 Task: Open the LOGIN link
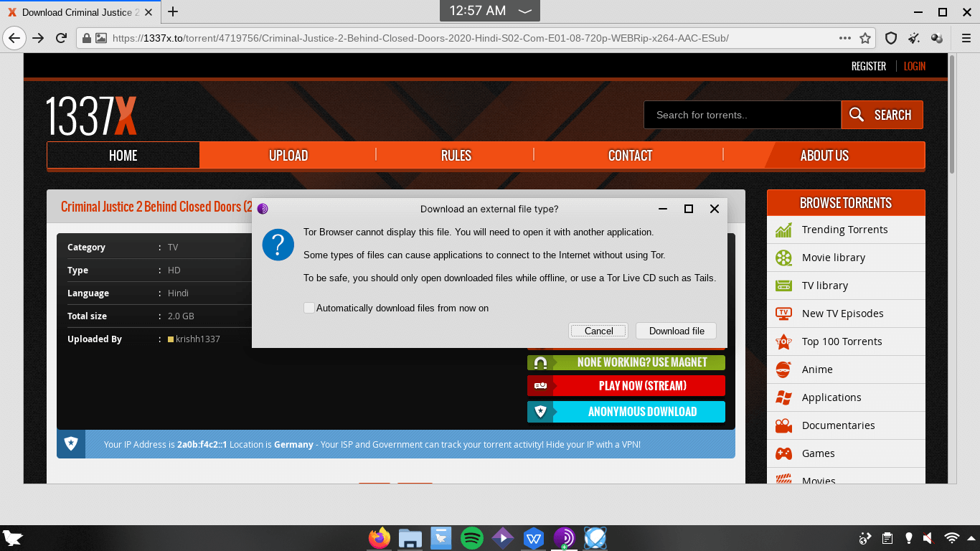pos(915,66)
